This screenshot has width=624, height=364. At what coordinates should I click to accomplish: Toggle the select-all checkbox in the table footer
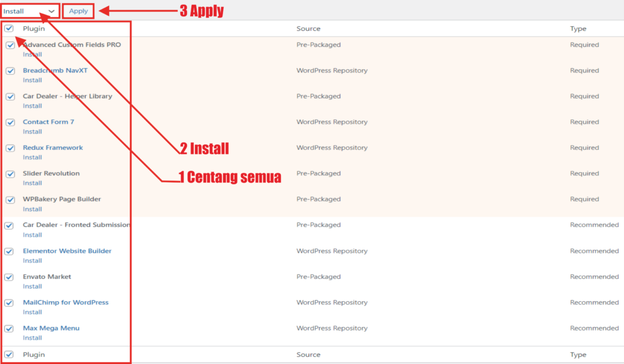(x=9, y=354)
